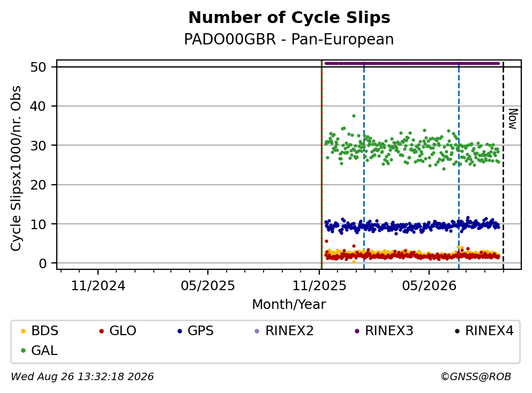This screenshot has width=532, height=393.
Task: Select the GAL legend label
Action: 44,351
